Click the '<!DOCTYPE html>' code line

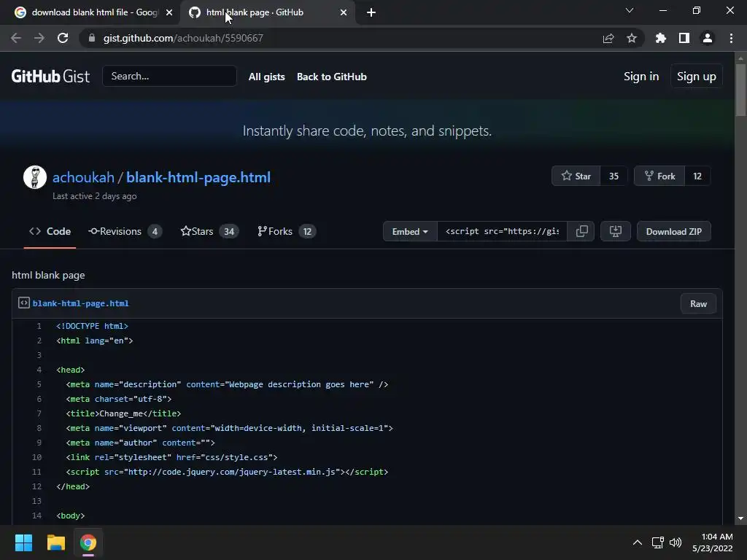pyautogui.click(x=92, y=326)
